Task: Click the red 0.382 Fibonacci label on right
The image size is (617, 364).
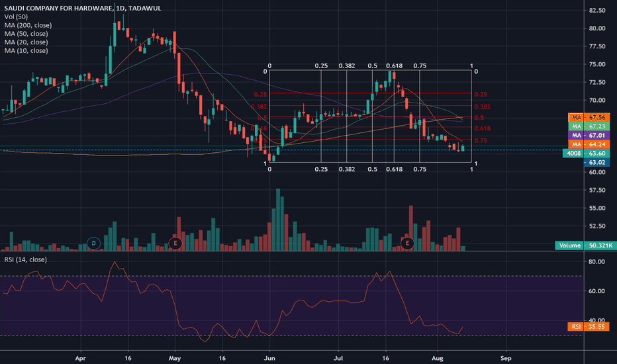Action: (x=482, y=107)
